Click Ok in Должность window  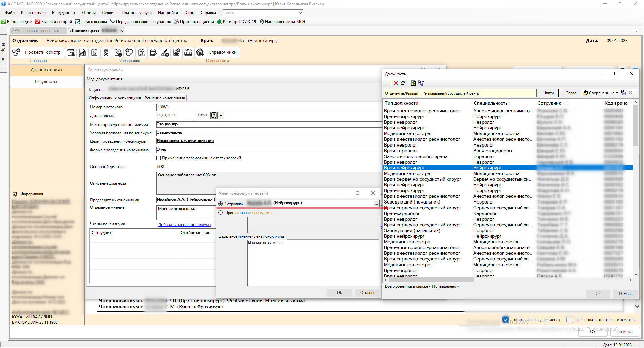pos(598,294)
